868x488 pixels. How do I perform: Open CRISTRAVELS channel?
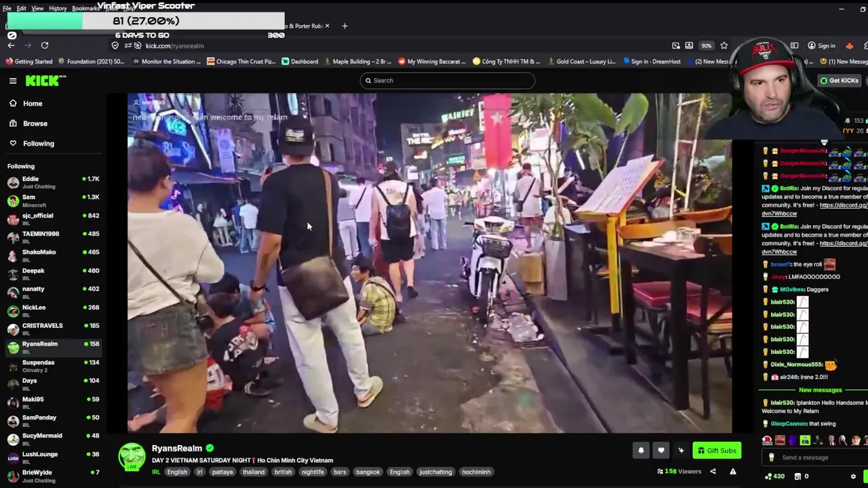click(53, 329)
